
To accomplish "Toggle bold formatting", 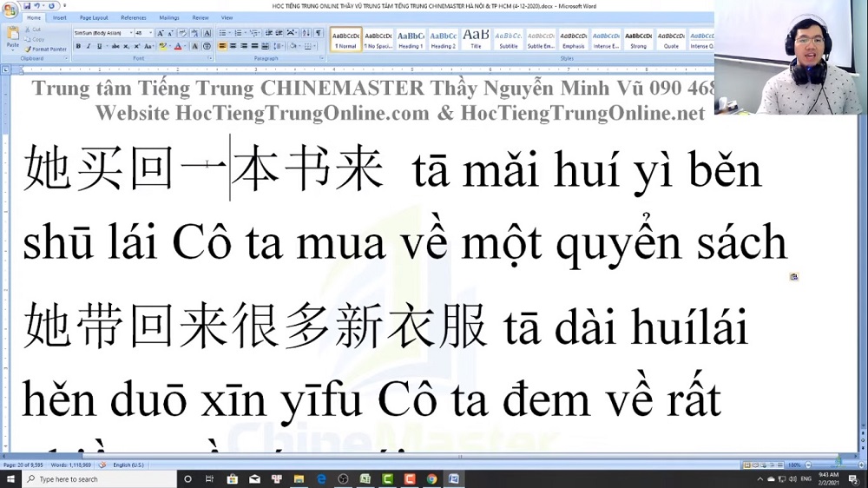I will pyautogui.click(x=78, y=46).
